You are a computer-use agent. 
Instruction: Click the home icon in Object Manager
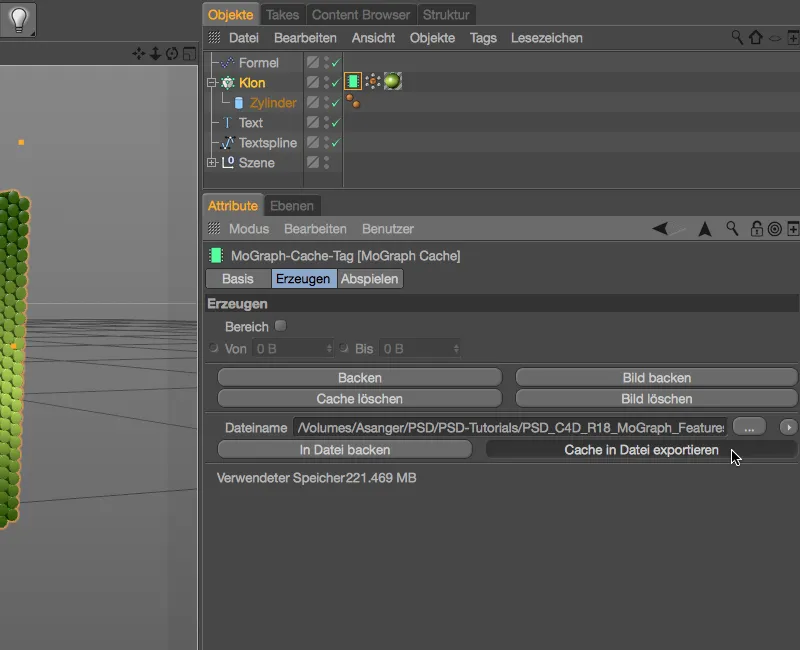(x=756, y=38)
